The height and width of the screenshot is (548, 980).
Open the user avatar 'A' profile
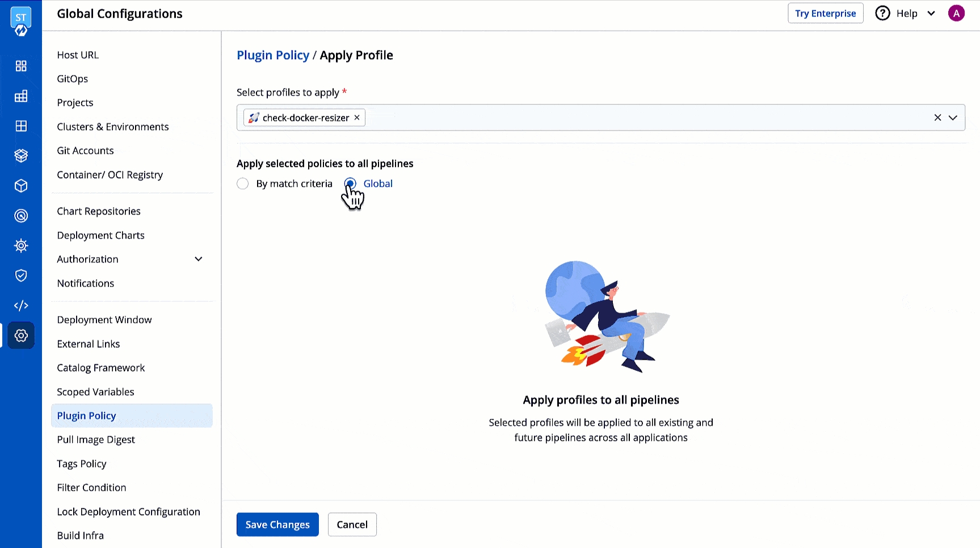click(956, 13)
